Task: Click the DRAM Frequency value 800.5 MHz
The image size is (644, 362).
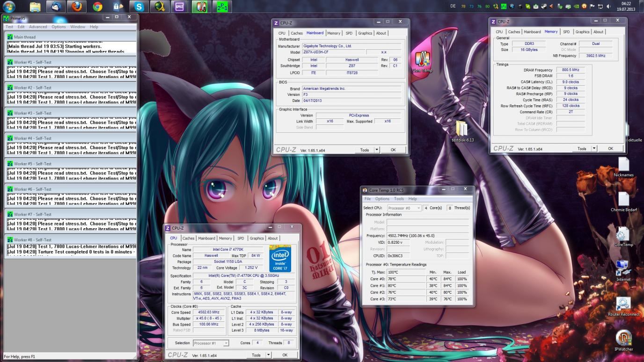Action: [571, 70]
